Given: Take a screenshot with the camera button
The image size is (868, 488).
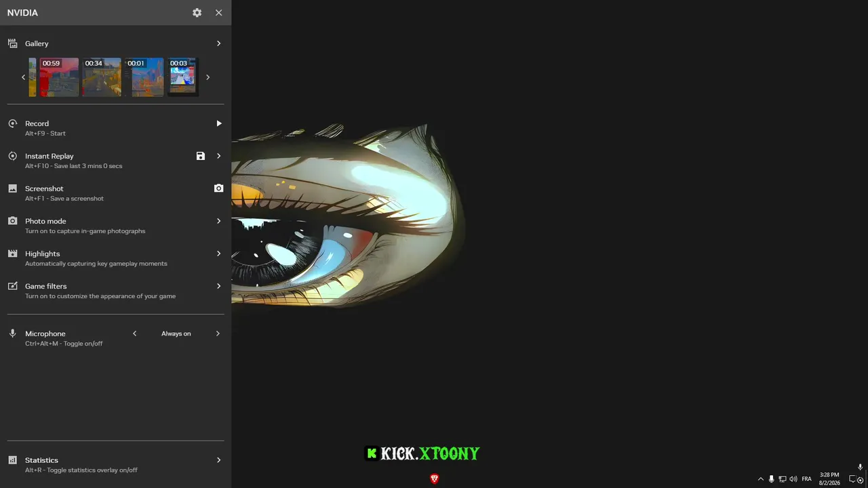Looking at the screenshot, I should pos(218,188).
